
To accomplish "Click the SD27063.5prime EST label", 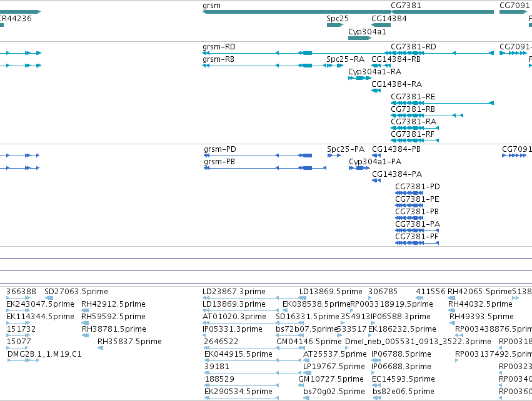I will 76,292.
